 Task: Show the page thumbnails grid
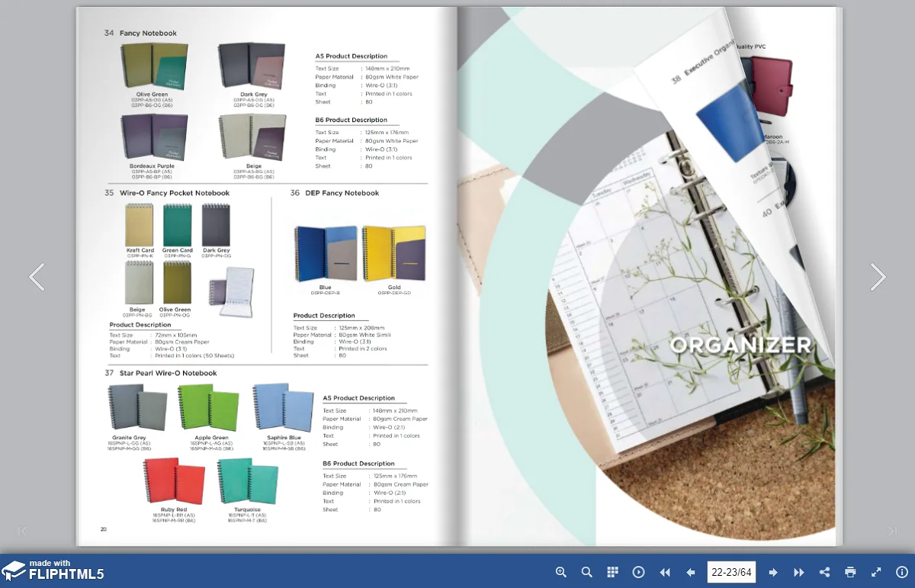(x=612, y=572)
